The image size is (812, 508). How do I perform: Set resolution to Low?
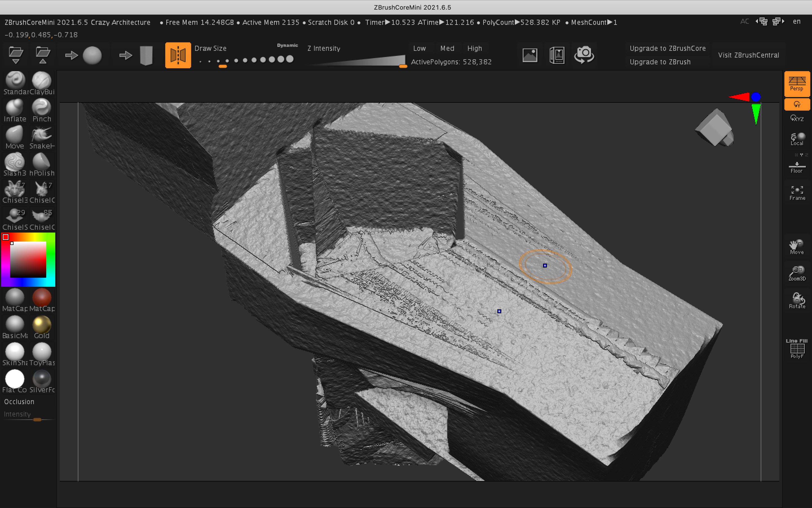coord(420,48)
